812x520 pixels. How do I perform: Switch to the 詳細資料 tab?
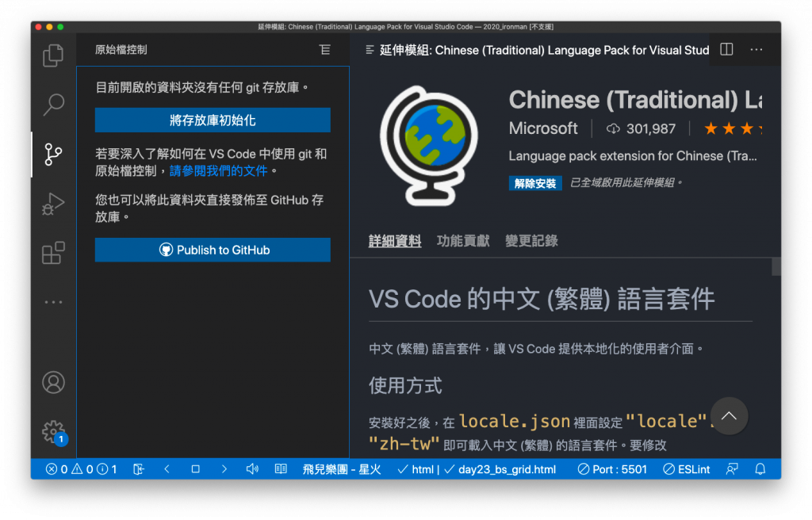tap(395, 241)
